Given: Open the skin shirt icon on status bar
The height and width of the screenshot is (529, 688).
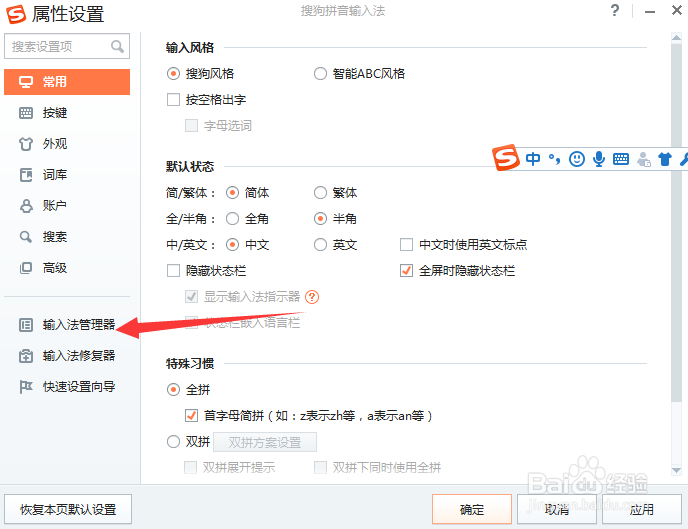Looking at the screenshot, I should pos(665,159).
